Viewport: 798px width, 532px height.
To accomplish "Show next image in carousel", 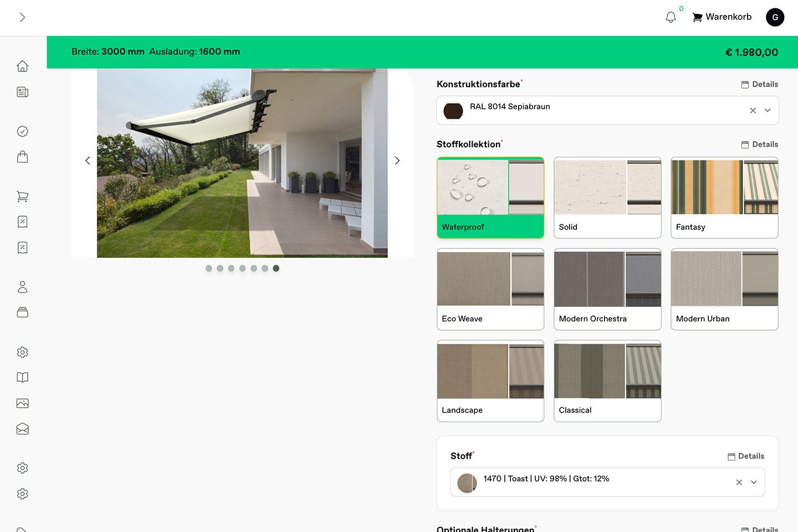I will [x=397, y=161].
